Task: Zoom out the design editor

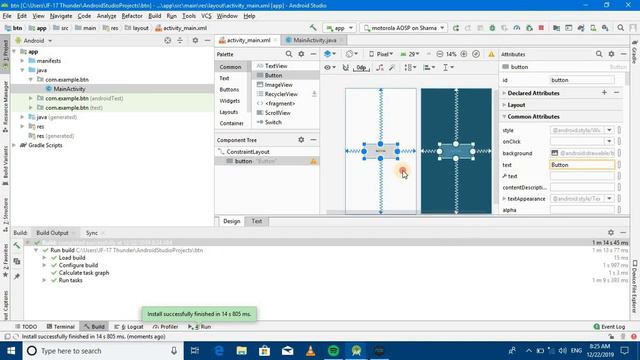Action: click(440, 54)
